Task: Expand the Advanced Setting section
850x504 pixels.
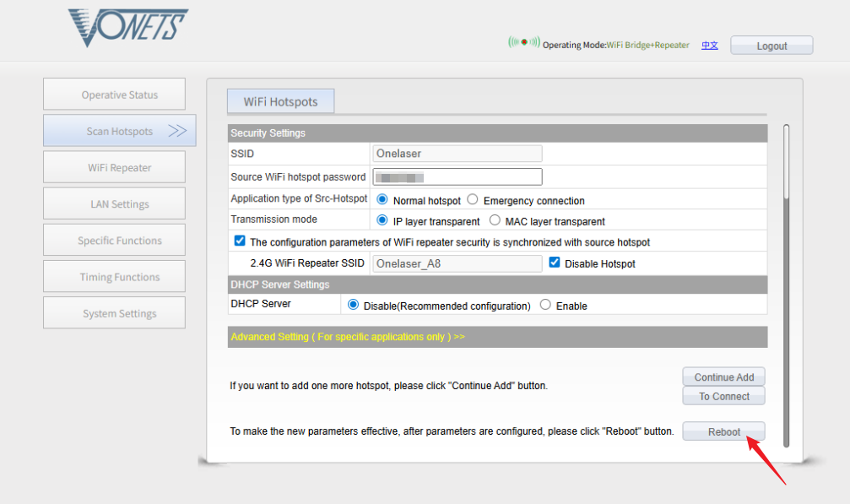Action: [x=348, y=337]
